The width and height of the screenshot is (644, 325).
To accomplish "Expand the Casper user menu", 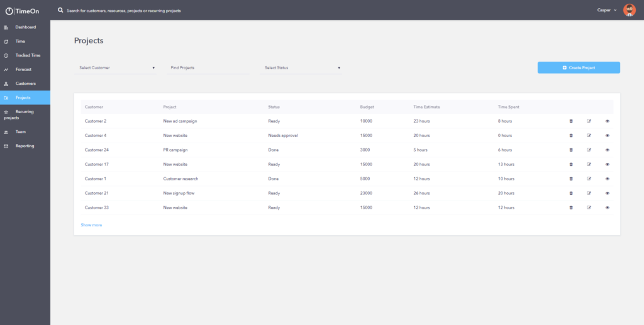I will tap(607, 10).
